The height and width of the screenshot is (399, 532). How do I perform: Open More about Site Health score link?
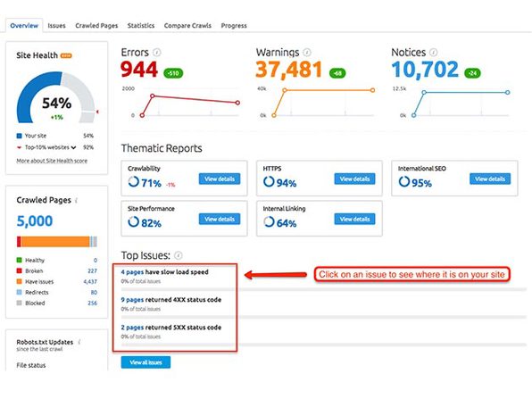pos(52,161)
